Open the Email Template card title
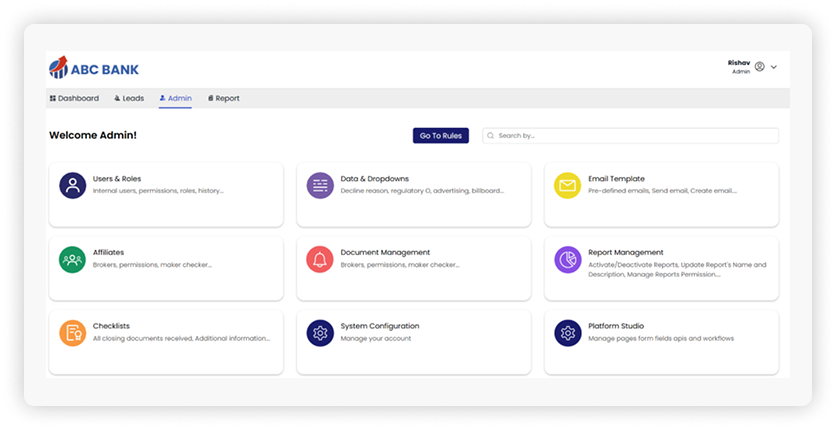This screenshot has width=836, height=430. pos(616,178)
